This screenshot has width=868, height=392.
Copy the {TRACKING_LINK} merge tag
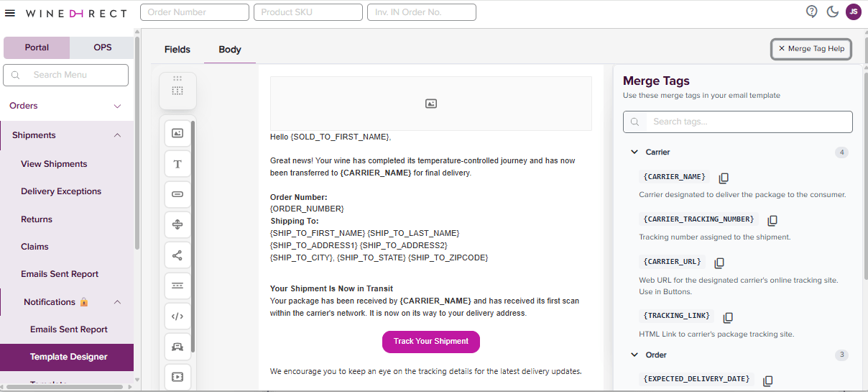click(728, 317)
